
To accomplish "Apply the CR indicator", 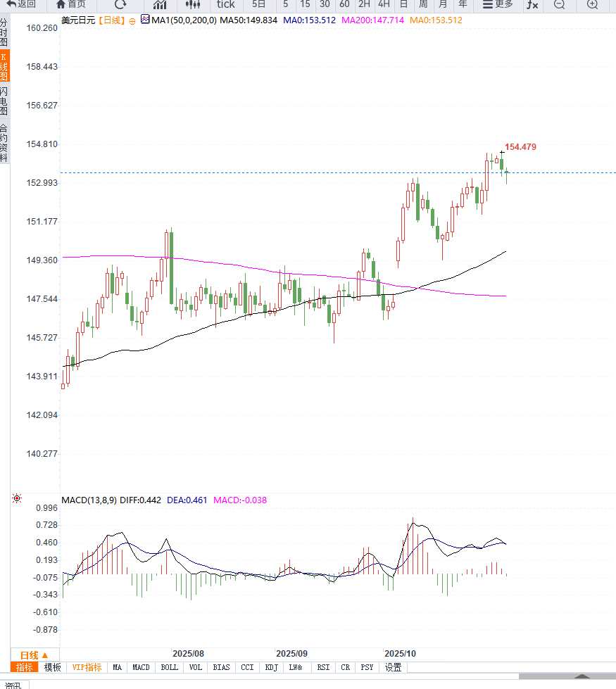I will (346, 667).
